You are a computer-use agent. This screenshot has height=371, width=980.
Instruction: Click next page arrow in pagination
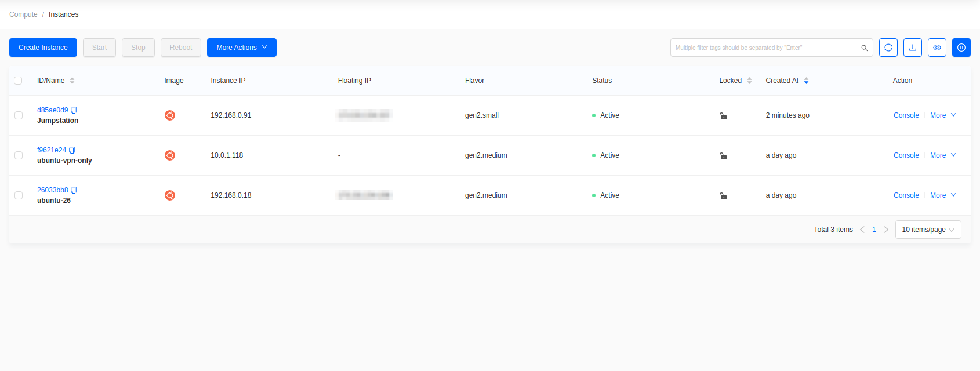click(x=886, y=230)
